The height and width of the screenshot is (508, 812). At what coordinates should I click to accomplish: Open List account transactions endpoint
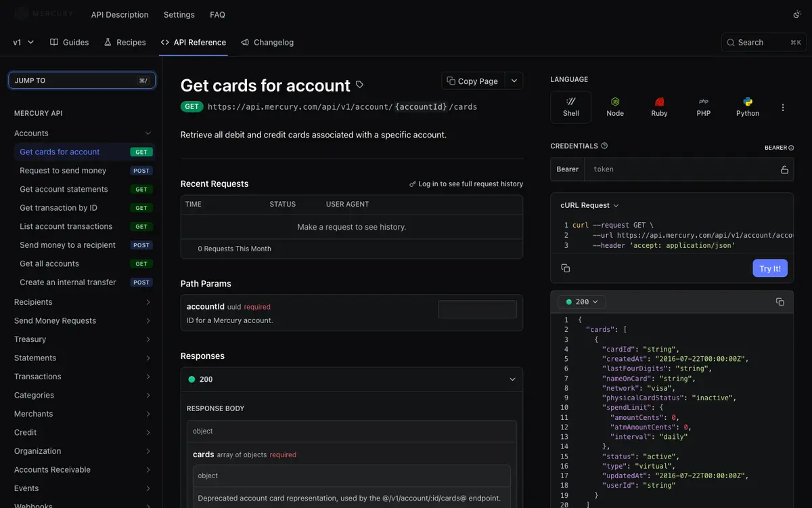point(85,226)
